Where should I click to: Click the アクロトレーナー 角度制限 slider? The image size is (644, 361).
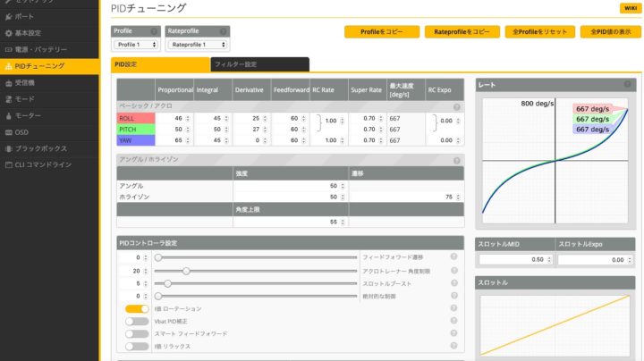256,271
